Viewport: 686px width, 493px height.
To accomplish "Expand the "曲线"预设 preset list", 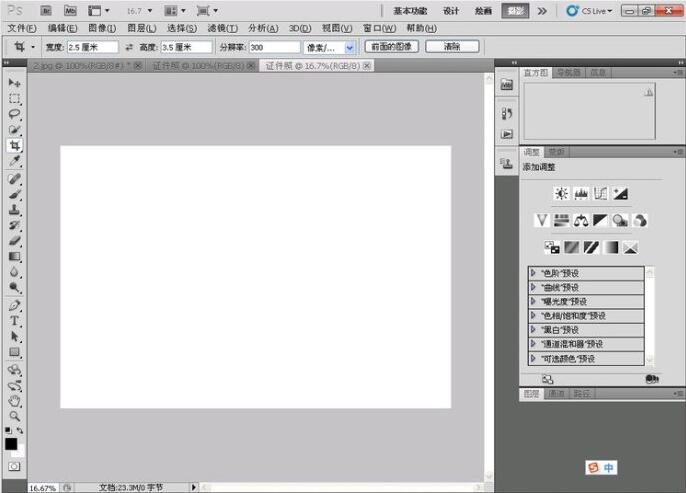I will pyautogui.click(x=534, y=287).
